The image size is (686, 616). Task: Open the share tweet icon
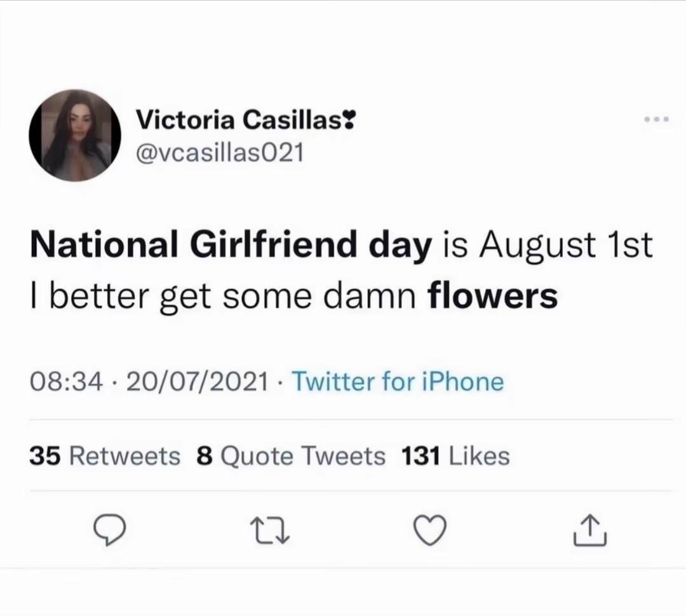[590, 530]
